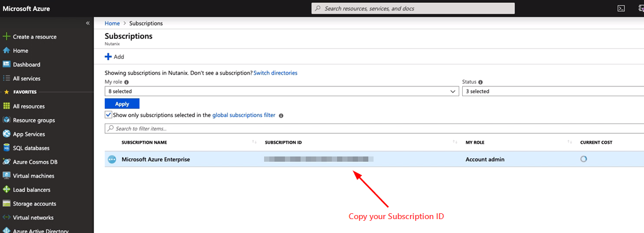Click the Apply button
The height and width of the screenshot is (233, 644).
tap(122, 104)
